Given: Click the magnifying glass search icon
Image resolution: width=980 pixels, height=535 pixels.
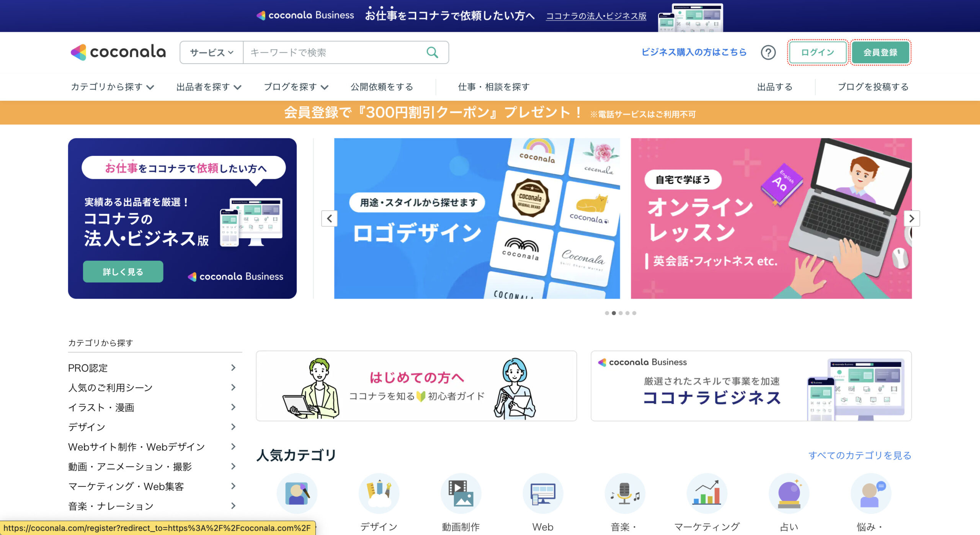Looking at the screenshot, I should pos(432,52).
